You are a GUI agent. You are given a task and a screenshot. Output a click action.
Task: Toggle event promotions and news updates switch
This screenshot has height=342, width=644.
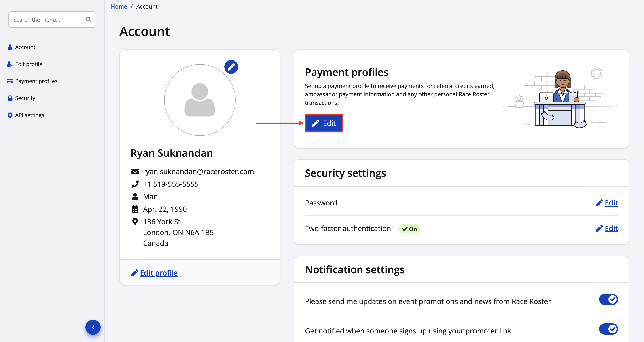click(x=608, y=299)
